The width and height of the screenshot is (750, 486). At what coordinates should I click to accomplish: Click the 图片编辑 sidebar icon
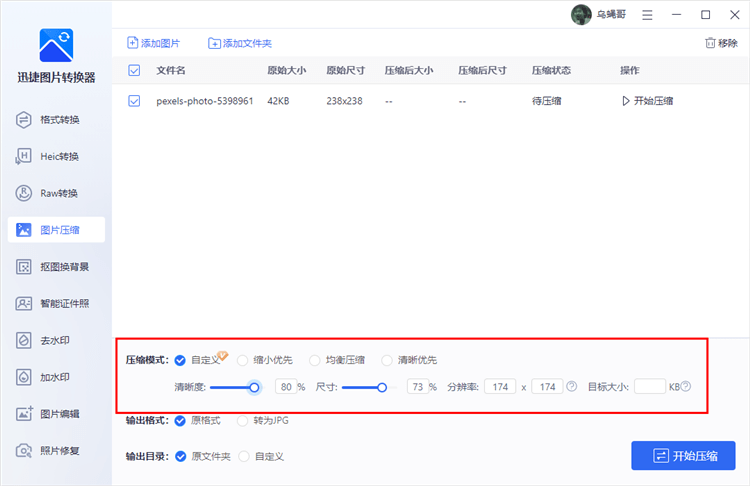point(24,414)
